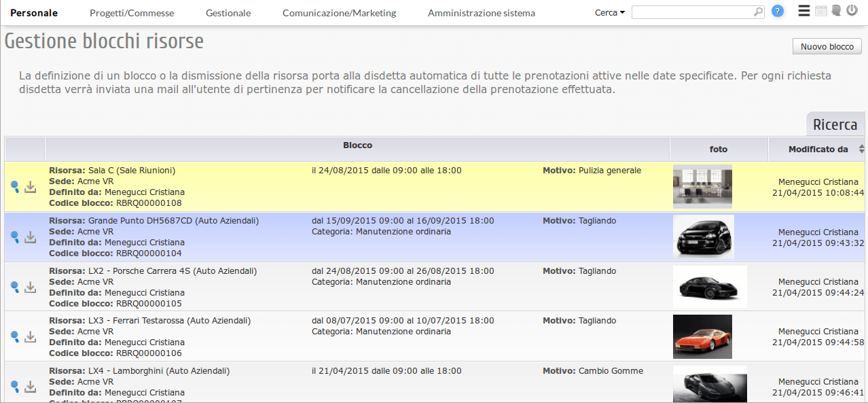
Task: Expand the Ricerca search panel
Action: 835,124
